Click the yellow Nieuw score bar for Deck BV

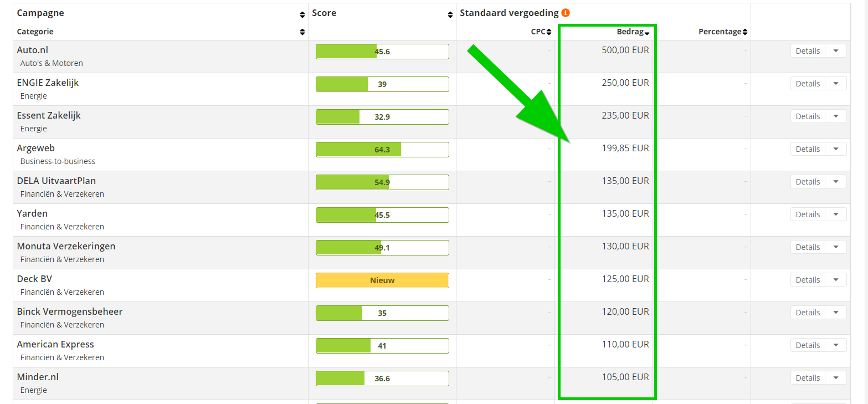pyautogui.click(x=382, y=280)
